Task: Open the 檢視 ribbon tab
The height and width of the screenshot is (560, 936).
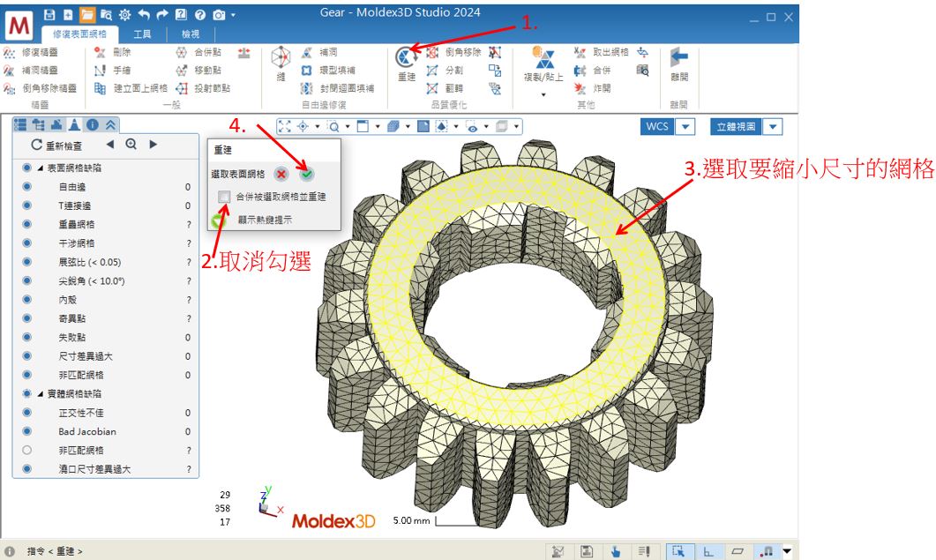Action: point(191,34)
